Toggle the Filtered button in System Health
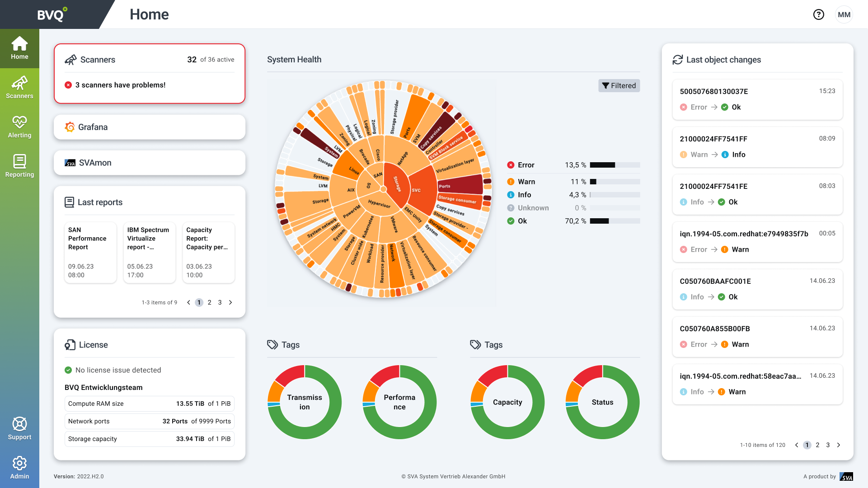 click(x=619, y=86)
